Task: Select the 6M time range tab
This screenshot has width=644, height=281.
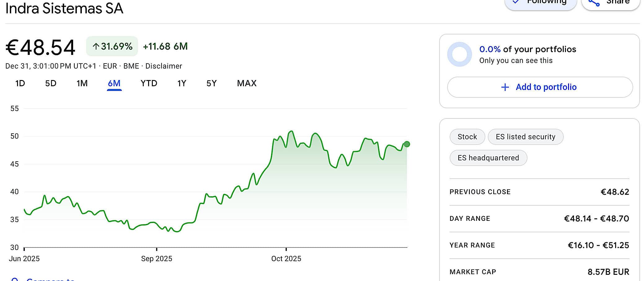Action: click(114, 83)
